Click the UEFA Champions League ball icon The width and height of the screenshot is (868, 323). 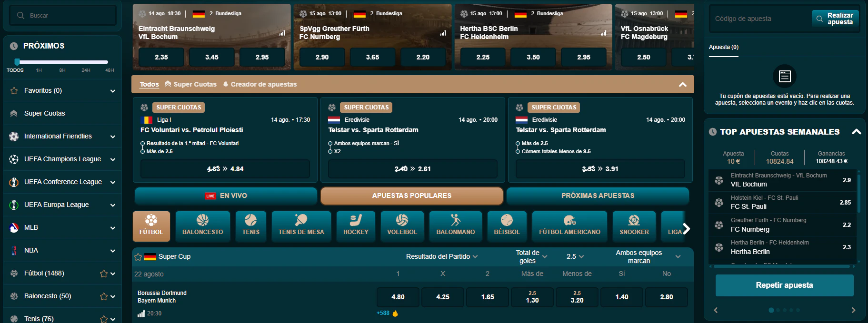(x=14, y=159)
